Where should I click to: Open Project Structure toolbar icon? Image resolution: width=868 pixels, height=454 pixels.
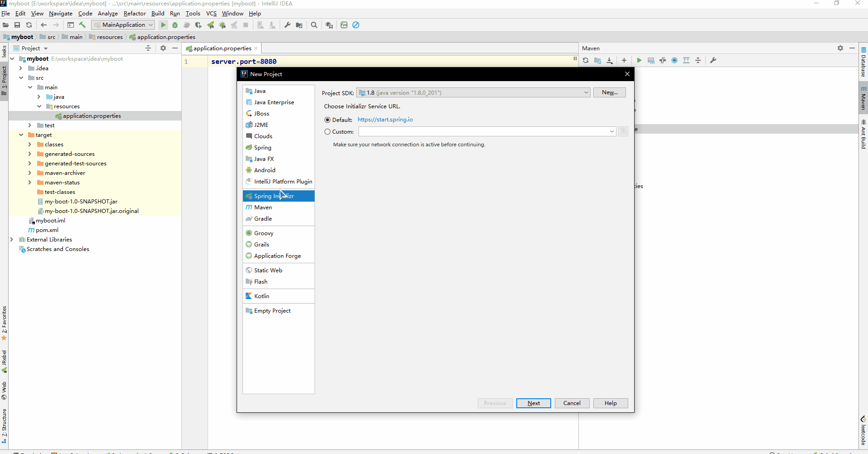pos(299,25)
